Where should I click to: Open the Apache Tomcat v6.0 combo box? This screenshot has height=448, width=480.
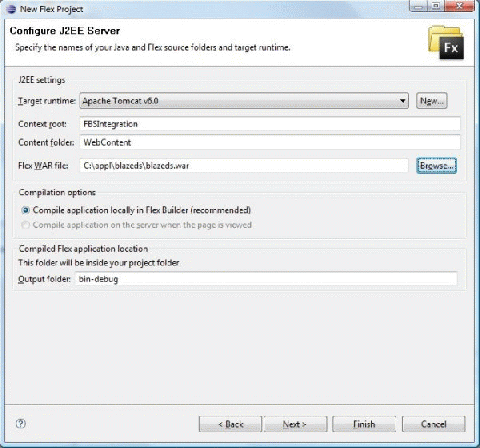click(244, 101)
